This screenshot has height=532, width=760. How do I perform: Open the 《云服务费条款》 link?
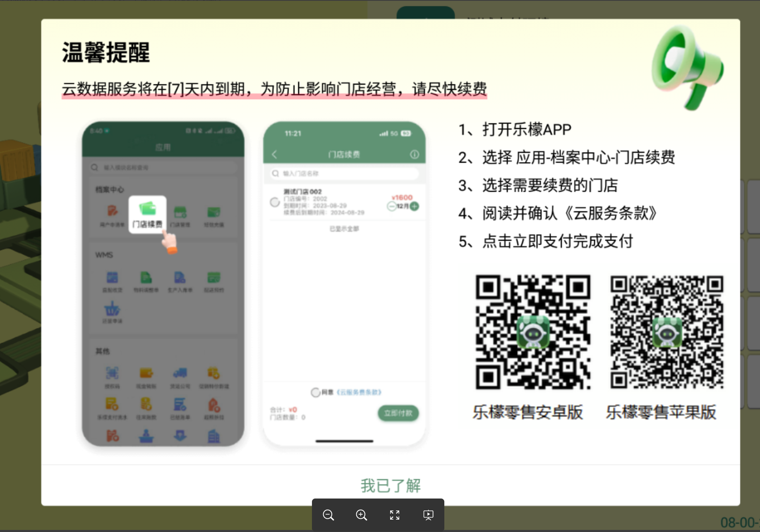tap(359, 392)
